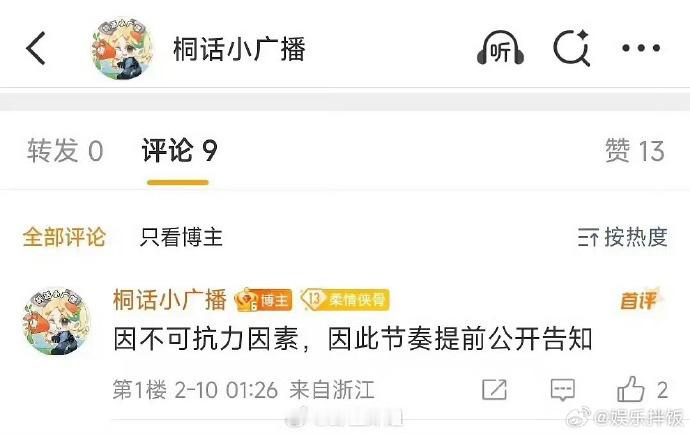690x434 pixels.
Task: Open 桐话小广播 avatar in header
Action: click(122, 48)
